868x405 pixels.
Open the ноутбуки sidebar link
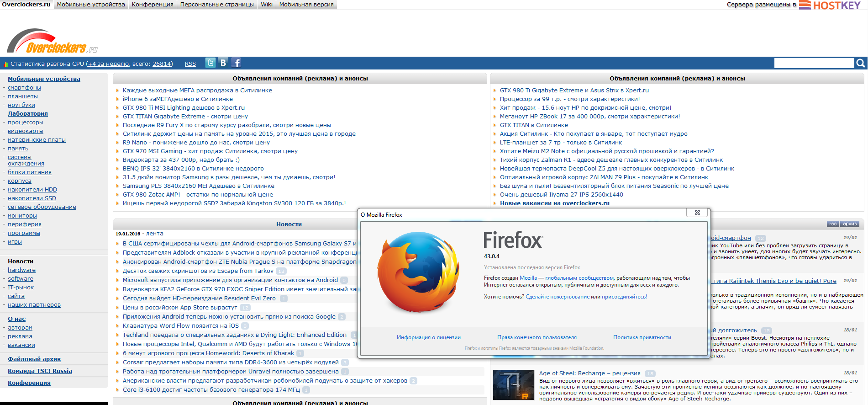[21, 105]
